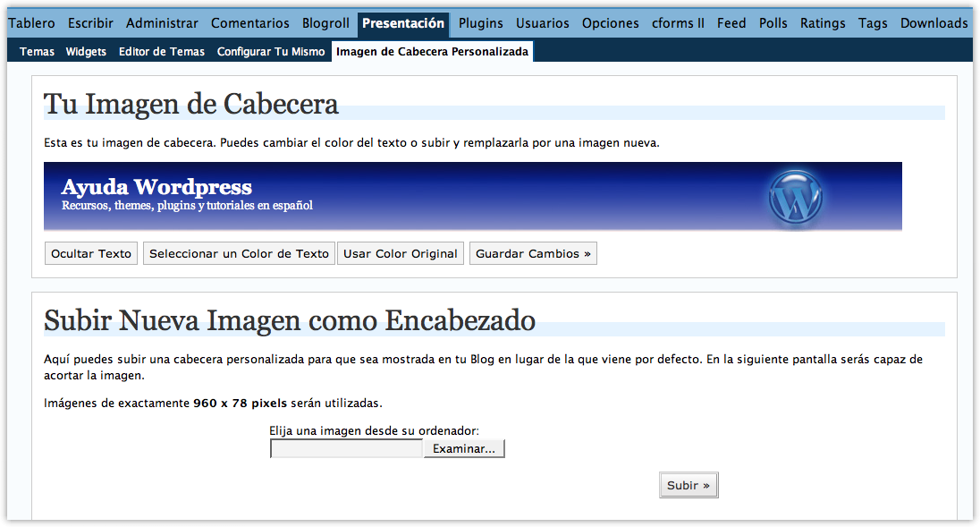Viewport: 980px width, 527px height.
Task: Select Feed in the top menu
Action: click(x=731, y=23)
